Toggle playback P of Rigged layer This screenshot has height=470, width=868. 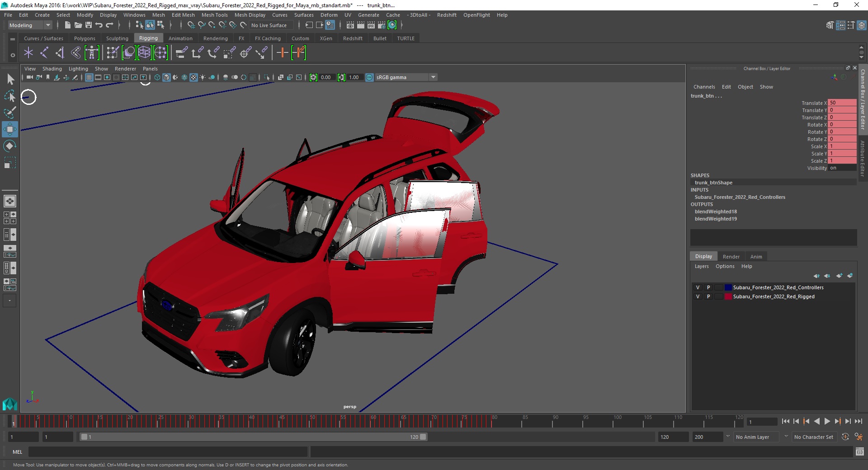tap(708, 296)
